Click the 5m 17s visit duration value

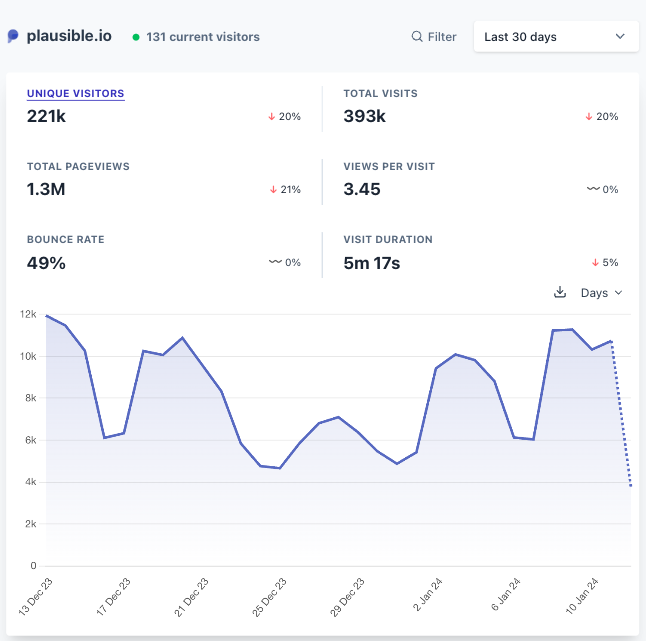371,263
